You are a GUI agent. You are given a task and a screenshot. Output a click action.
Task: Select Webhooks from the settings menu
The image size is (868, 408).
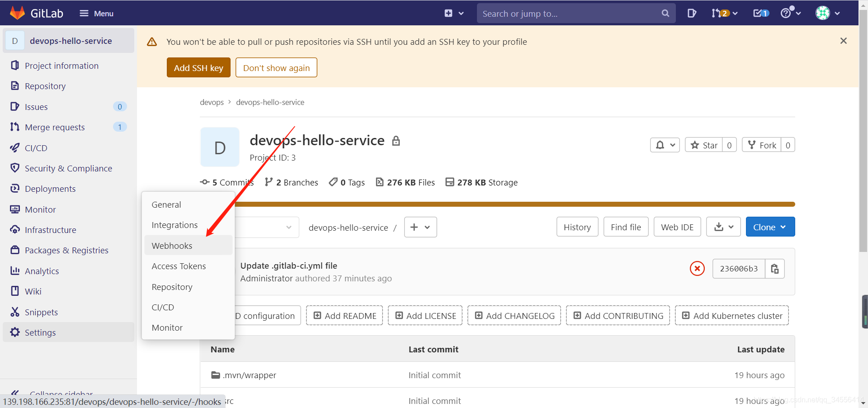[x=172, y=245]
